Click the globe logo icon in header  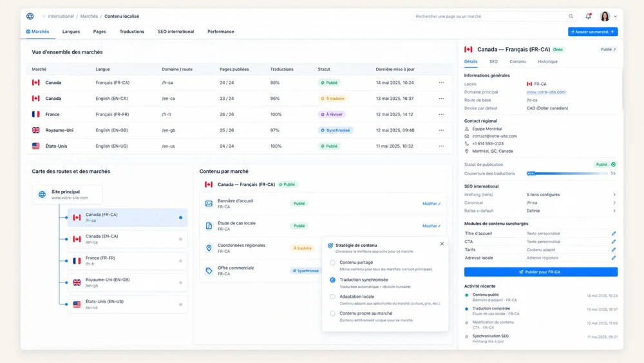[30, 17]
